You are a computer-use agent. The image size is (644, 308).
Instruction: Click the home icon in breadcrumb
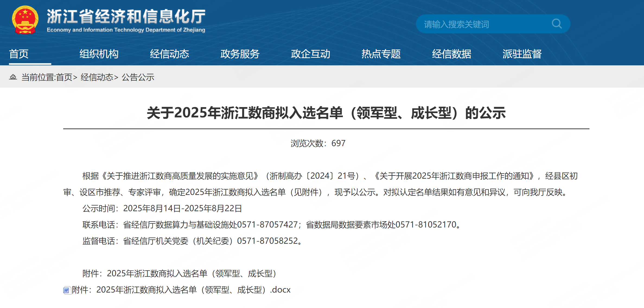coord(13,77)
